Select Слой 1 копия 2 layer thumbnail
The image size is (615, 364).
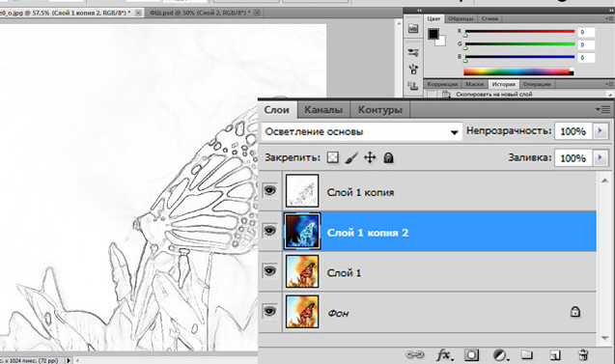[x=302, y=231]
